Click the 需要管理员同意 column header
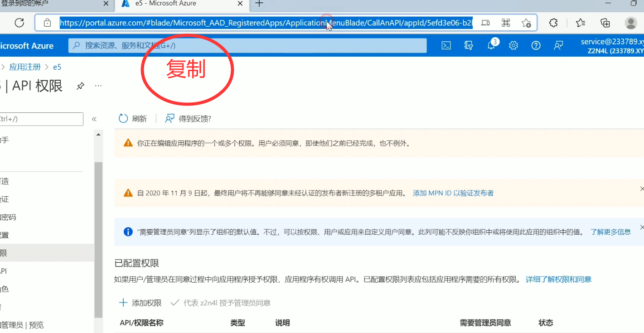This screenshot has width=644, height=333. 485,323
